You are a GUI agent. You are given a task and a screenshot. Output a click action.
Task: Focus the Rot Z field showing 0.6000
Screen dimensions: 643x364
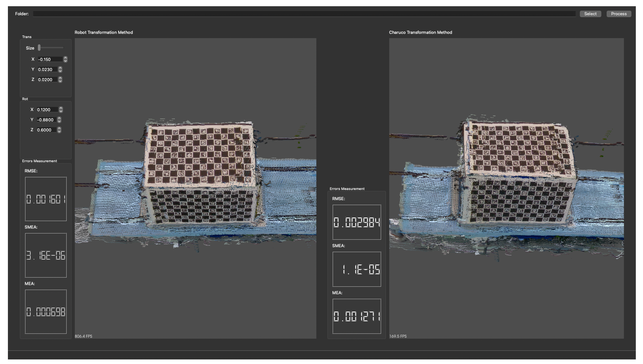pyautogui.click(x=46, y=130)
